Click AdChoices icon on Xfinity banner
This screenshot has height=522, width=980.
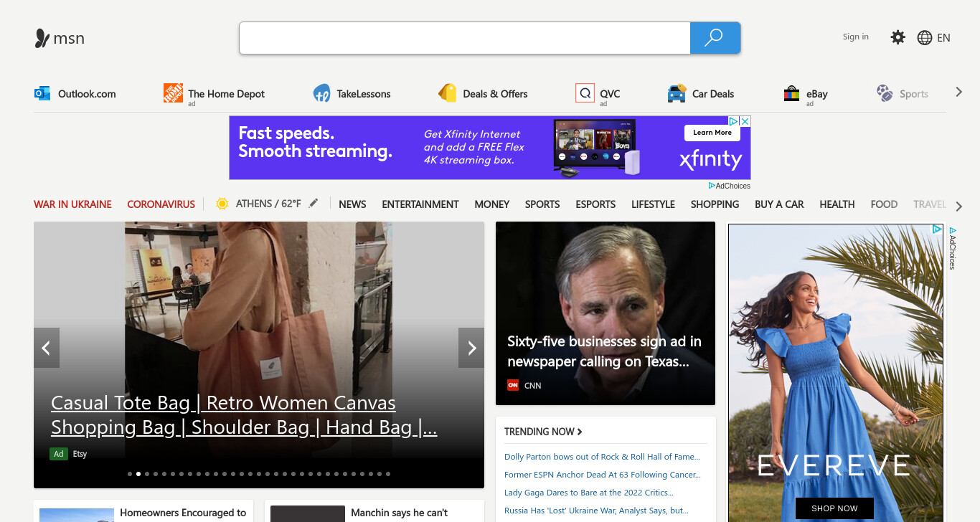point(735,122)
